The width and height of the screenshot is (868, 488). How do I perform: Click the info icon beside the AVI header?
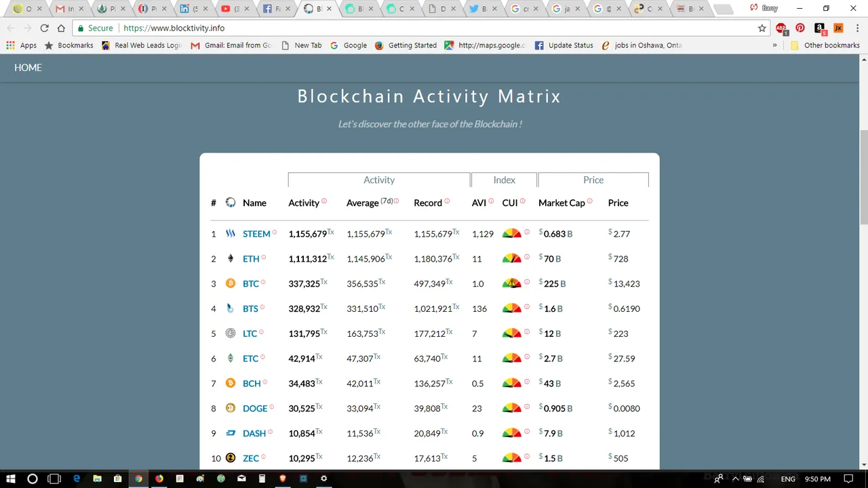[x=491, y=201]
